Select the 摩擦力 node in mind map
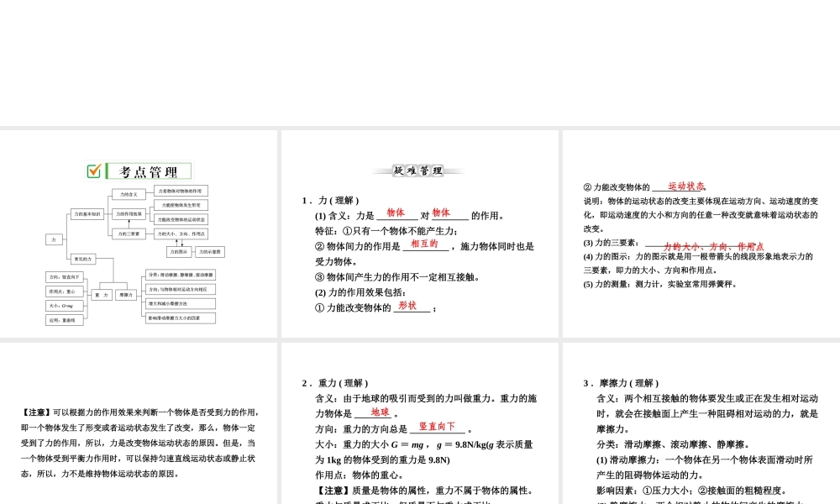 pos(126,295)
